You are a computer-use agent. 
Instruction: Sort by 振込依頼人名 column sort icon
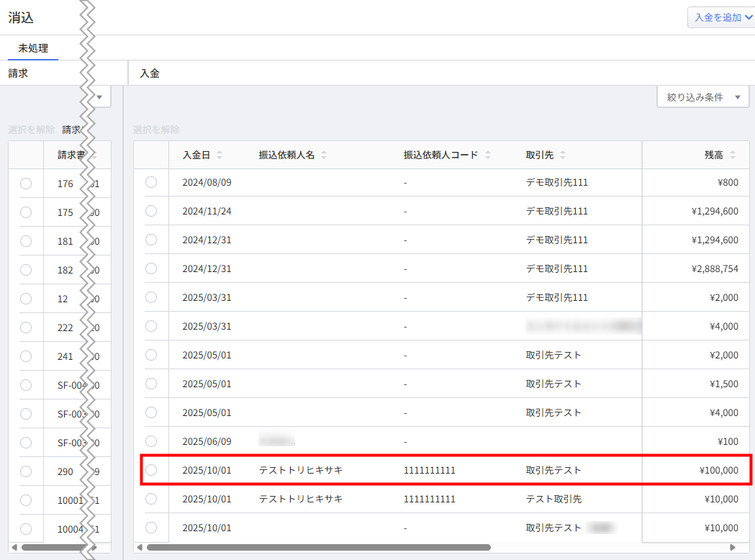point(324,155)
